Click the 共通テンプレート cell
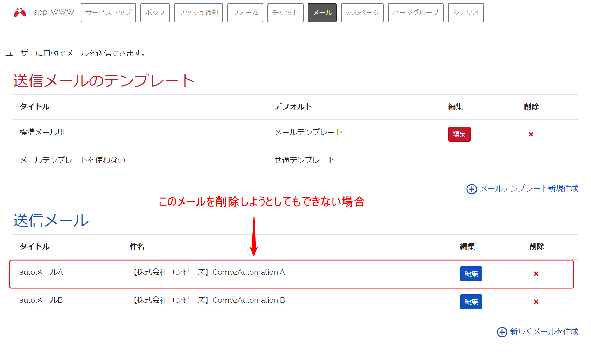591x364 pixels. [x=305, y=160]
